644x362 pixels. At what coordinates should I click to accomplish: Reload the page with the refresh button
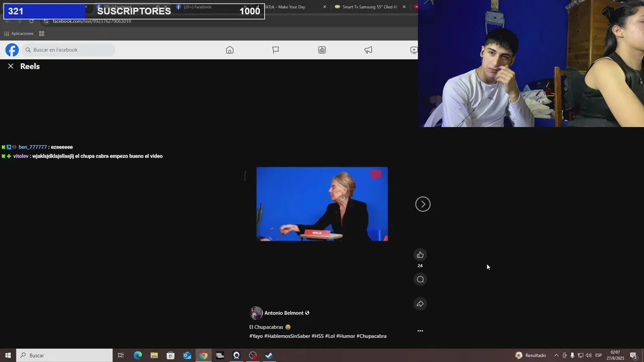pyautogui.click(x=31, y=21)
